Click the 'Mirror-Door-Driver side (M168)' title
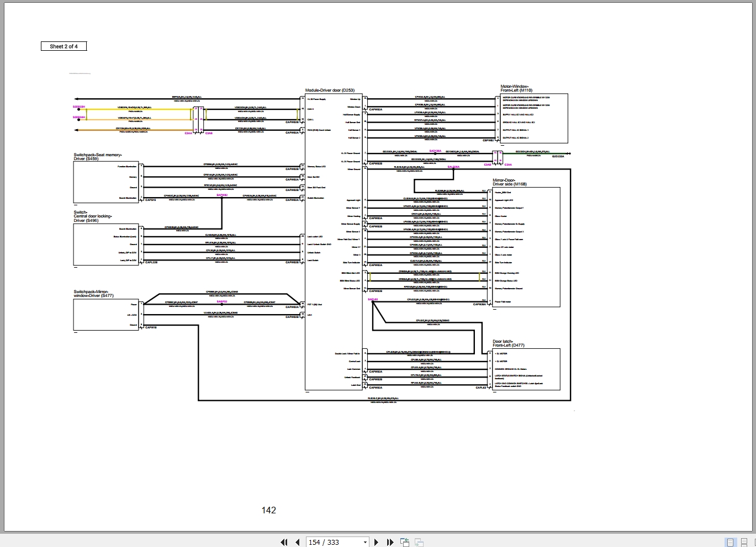The height and width of the screenshot is (547, 756). pos(510,182)
